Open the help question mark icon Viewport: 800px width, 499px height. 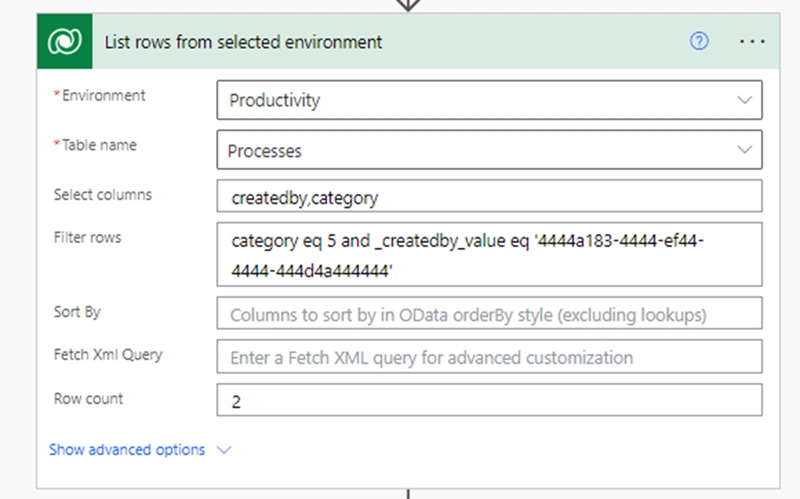[x=700, y=42]
